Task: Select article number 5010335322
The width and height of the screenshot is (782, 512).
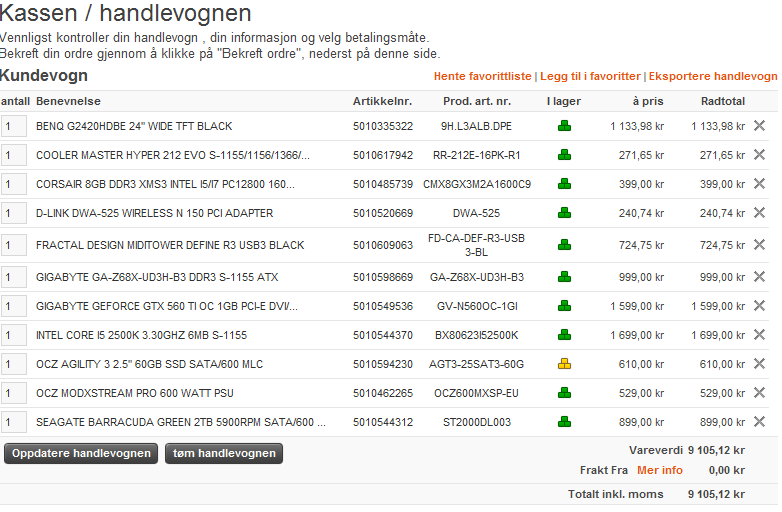Action: (383, 126)
